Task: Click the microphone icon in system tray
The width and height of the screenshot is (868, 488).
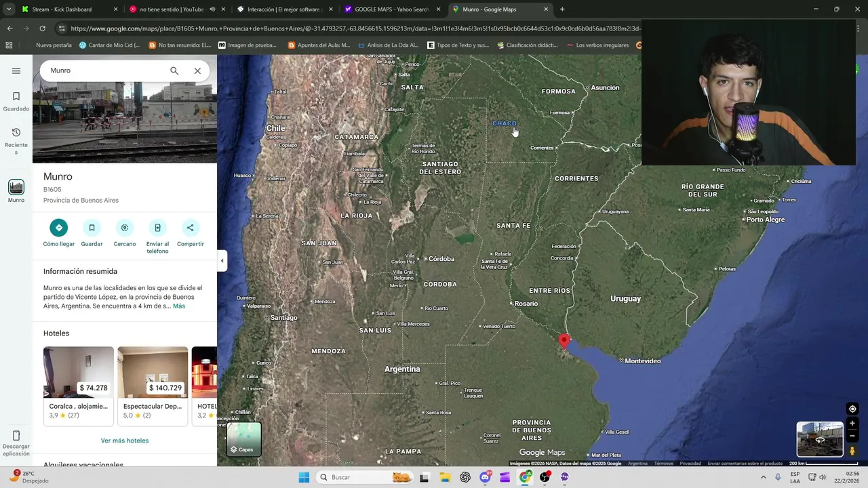Action: point(778,477)
